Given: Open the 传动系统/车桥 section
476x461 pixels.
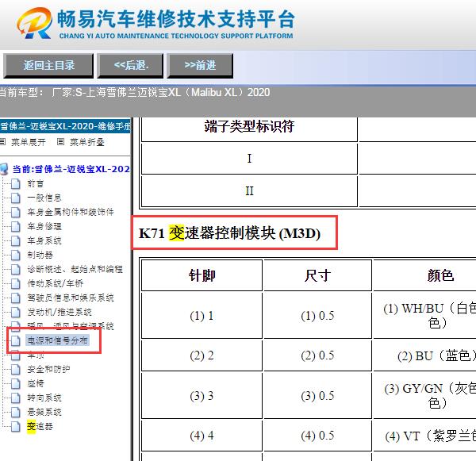Looking at the screenshot, I should [x=56, y=283].
